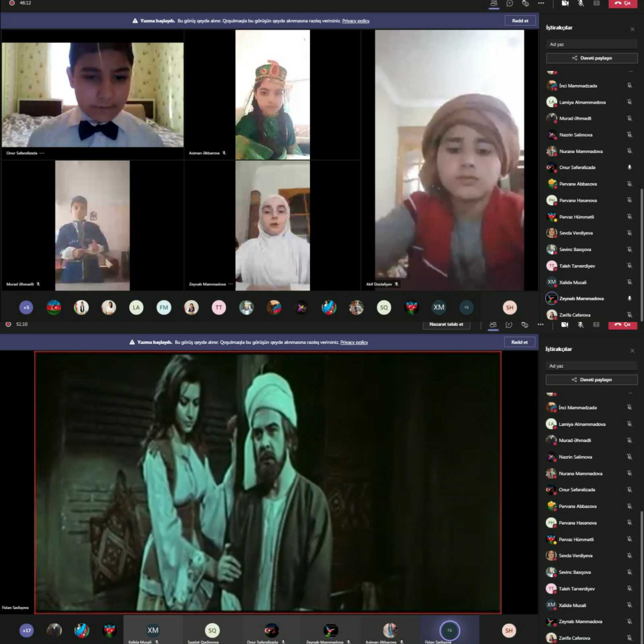Click LA avatar in 46:12 participant strip

pyautogui.click(x=136, y=308)
